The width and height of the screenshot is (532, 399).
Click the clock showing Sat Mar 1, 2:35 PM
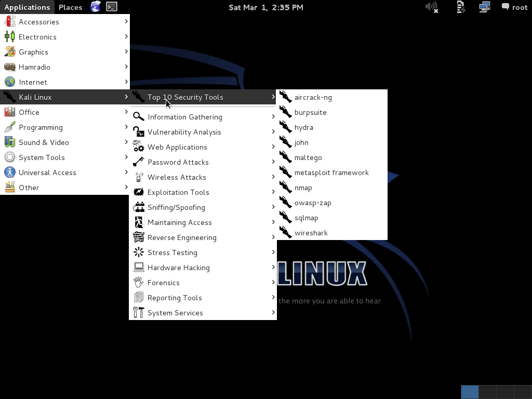[265, 7]
